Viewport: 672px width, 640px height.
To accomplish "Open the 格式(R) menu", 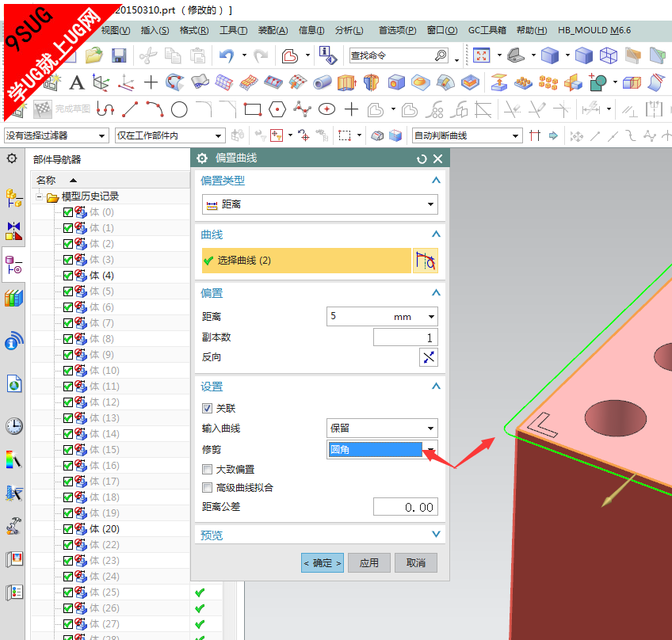I will coord(193,30).
